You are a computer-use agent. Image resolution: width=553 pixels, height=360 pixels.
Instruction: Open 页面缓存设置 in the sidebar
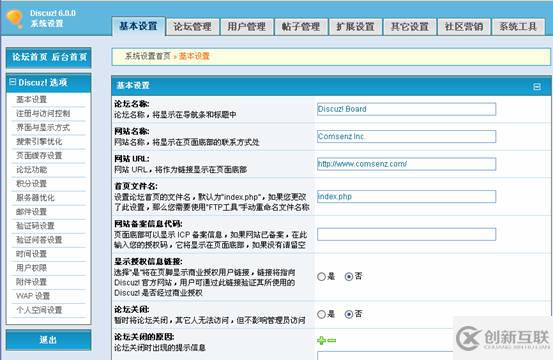(39, 155)
